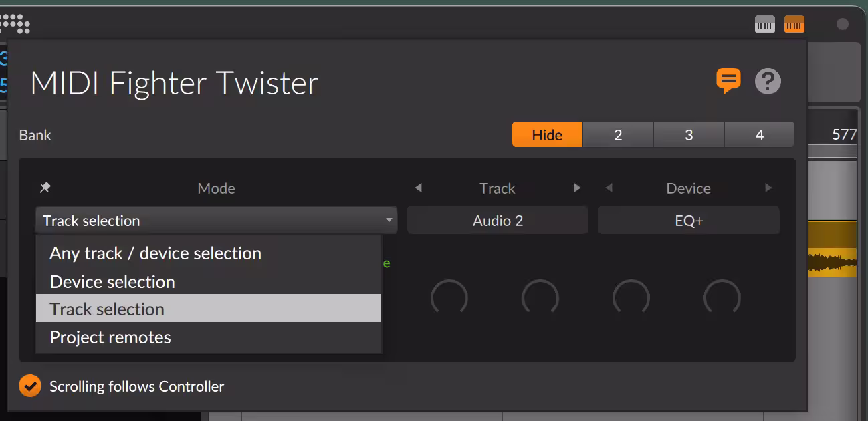The width and height of the screenshot is (868, 421).
Task: Click the third knob in the row
Action: pos(631,297)
